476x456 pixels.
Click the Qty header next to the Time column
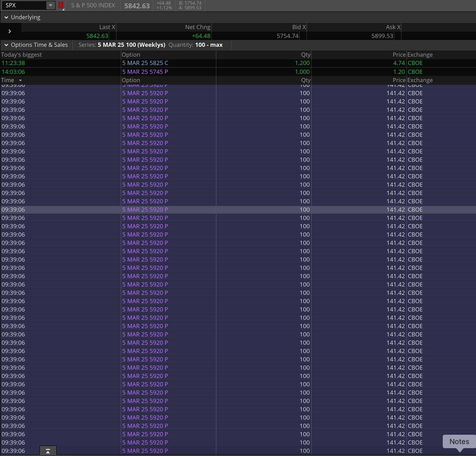(306, 80)
